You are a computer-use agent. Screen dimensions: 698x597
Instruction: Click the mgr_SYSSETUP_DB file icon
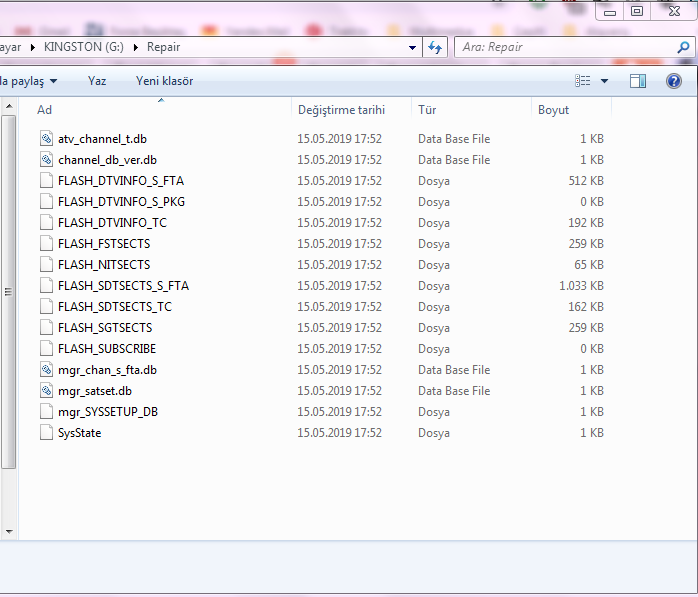[x=46, y=411]
